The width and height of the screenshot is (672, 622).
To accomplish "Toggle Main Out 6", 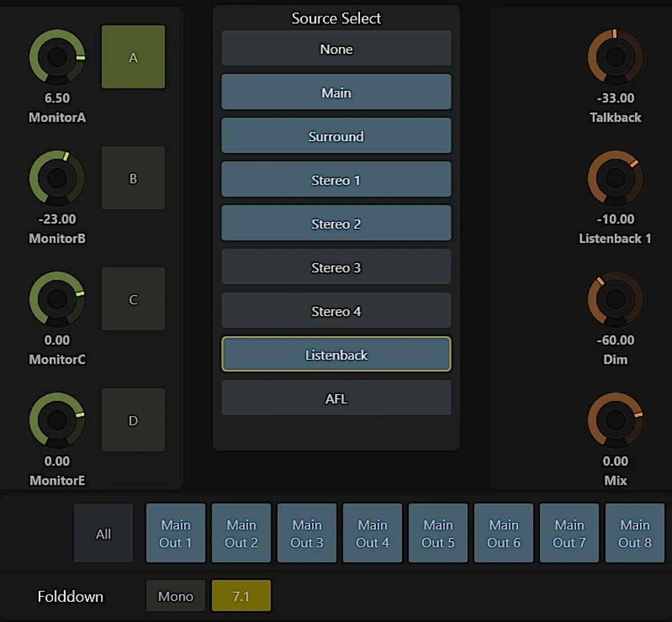I will pos(503,533).
